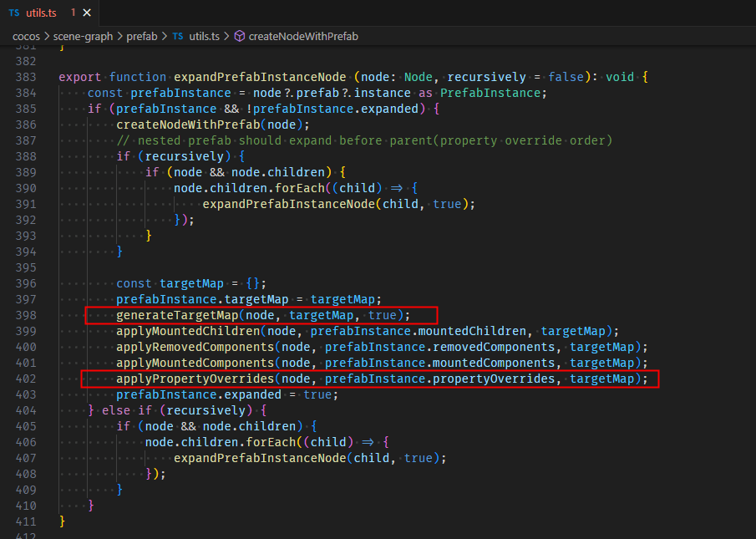Click expandPrefabInstanceNode call on line 391
Viewport: 756px width, 539px height.
coord(288,205)
